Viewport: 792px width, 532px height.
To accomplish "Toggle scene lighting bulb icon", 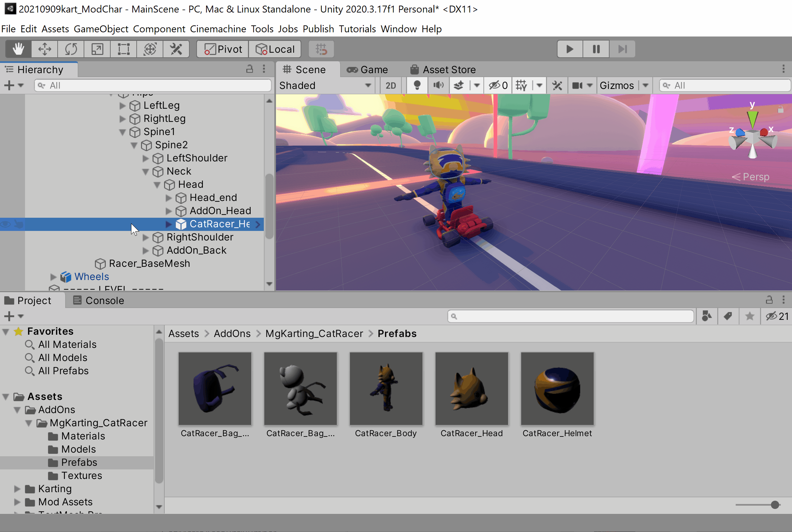I will tap(417, 86).
